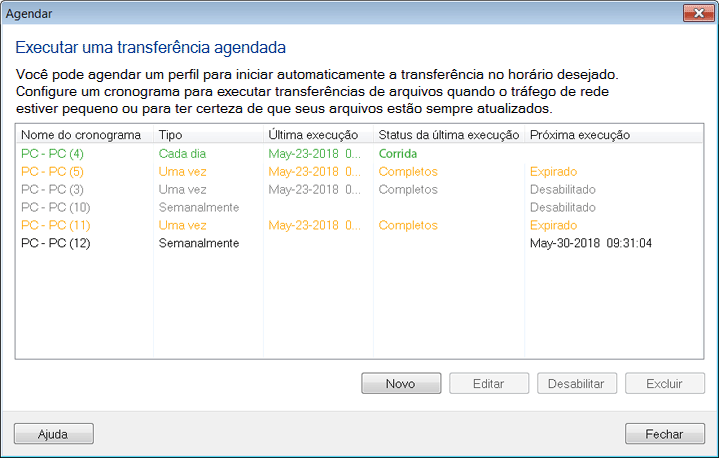Click the May-30-2018 09:31:04 next run cell
The width and height of the screenshot is (720, 458).
(x=592, y=244)
